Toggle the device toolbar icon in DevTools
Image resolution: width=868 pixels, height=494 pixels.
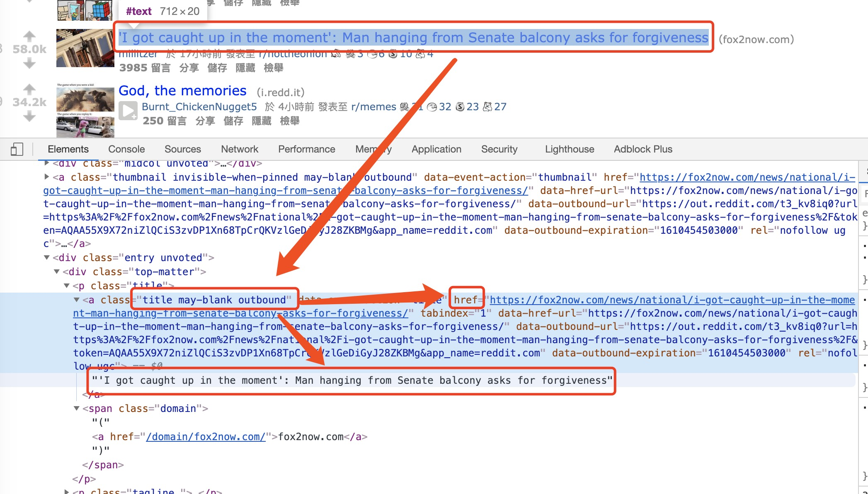click(17, 148)
